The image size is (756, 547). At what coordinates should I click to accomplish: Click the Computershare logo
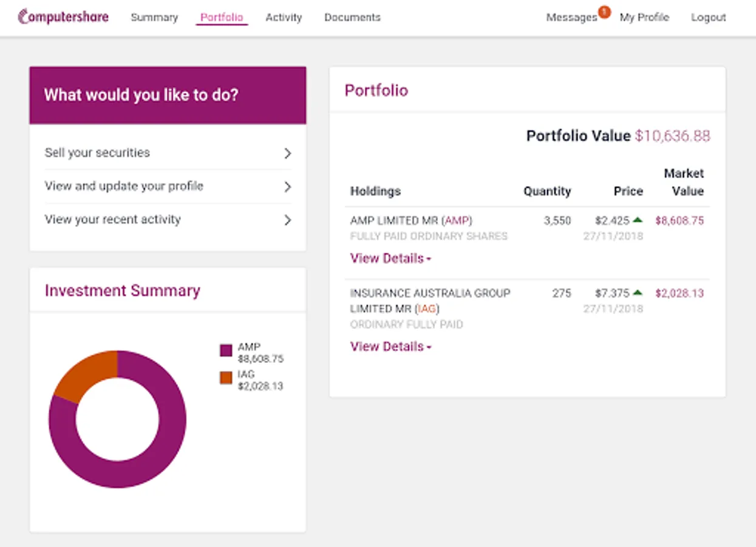click(63, 17)
